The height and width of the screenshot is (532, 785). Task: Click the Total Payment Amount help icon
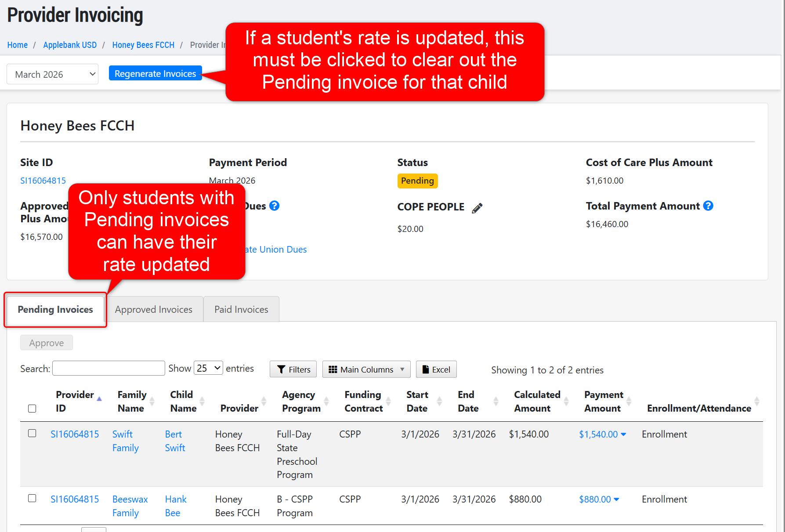(x=708, y=206)
